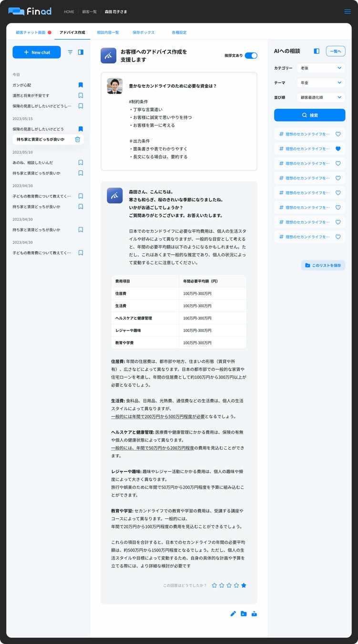Click the assistant icon beside 森田さん、こんにちは
This screenshot has height=644, width=358.
pos(114,196)
